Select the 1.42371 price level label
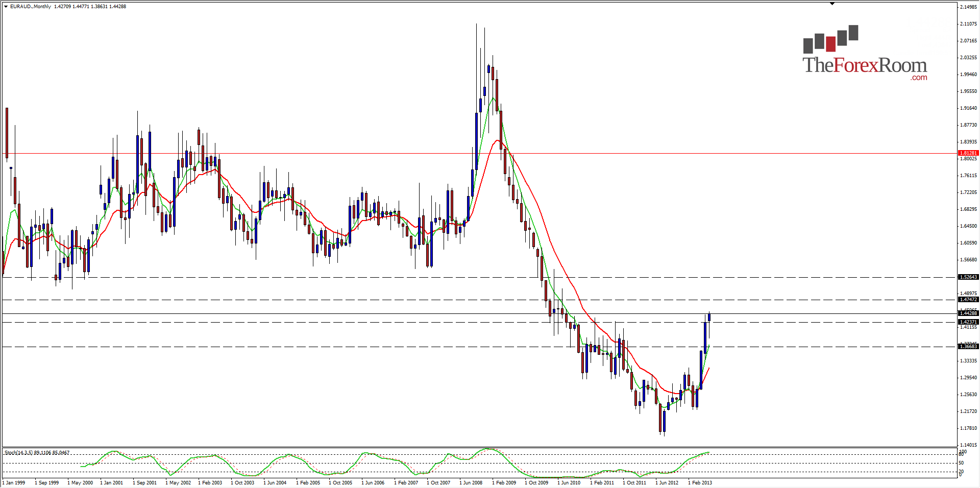This screenshot has height=488, width=980. click(x=968, y=322)
